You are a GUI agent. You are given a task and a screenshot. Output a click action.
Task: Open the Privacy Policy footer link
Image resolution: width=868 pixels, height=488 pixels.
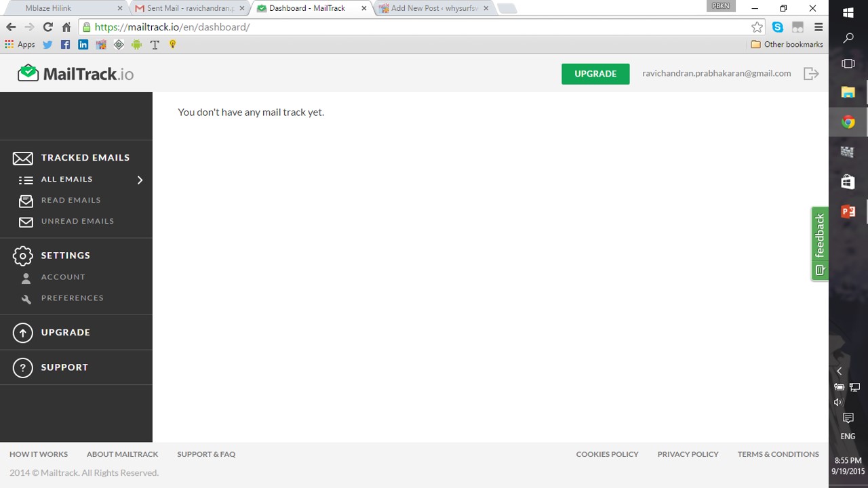tap(688, 455)
